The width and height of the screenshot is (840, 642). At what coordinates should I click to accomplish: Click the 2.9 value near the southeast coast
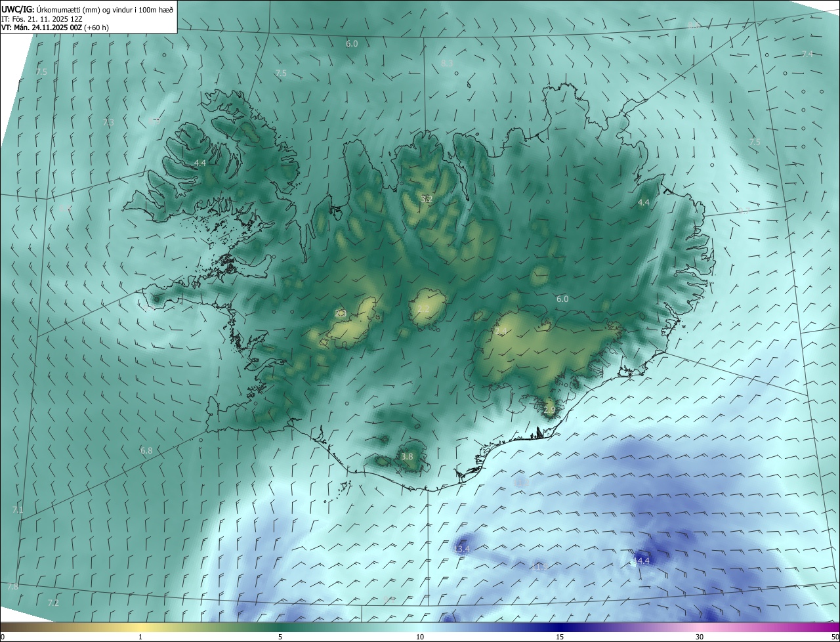pyautogui.click(x=549, y=410)
